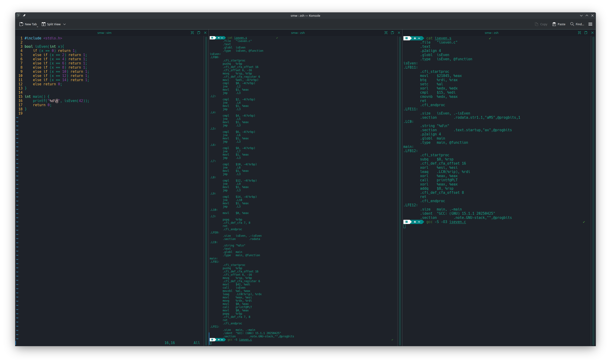Maximize the middle smw : zsh pane
Screen dimensions: 611x364
(x=386, y=33)
